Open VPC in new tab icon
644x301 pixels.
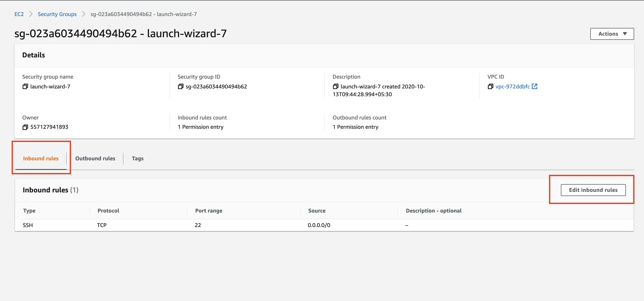pos(535,87)
